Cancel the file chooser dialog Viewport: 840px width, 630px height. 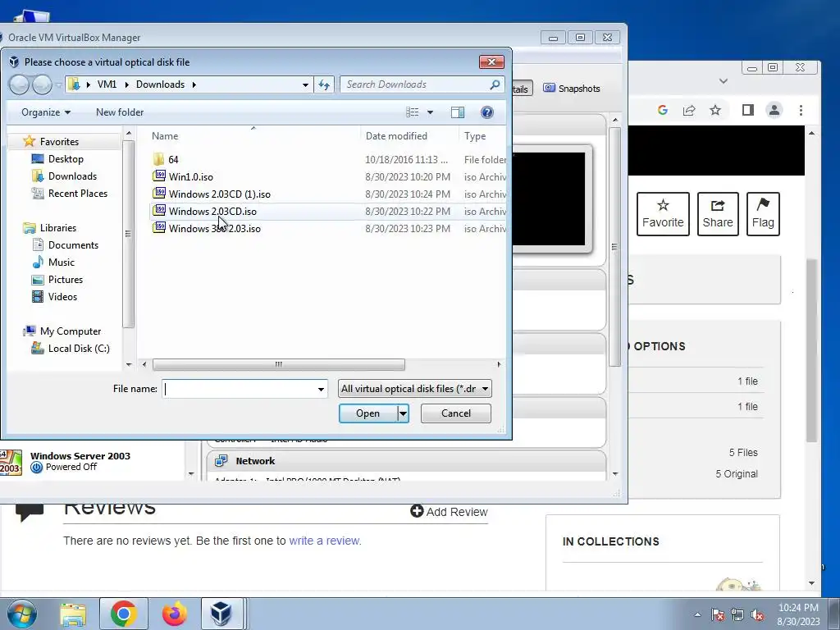coord(456,413)
